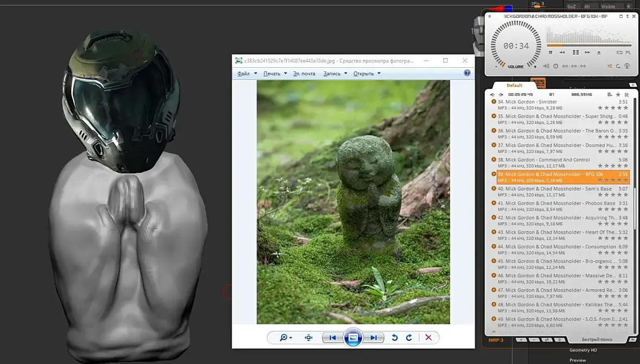Screen dimensions: 640x364
Task: Open the playlist tools wrench icon
Action: [626, 95]
